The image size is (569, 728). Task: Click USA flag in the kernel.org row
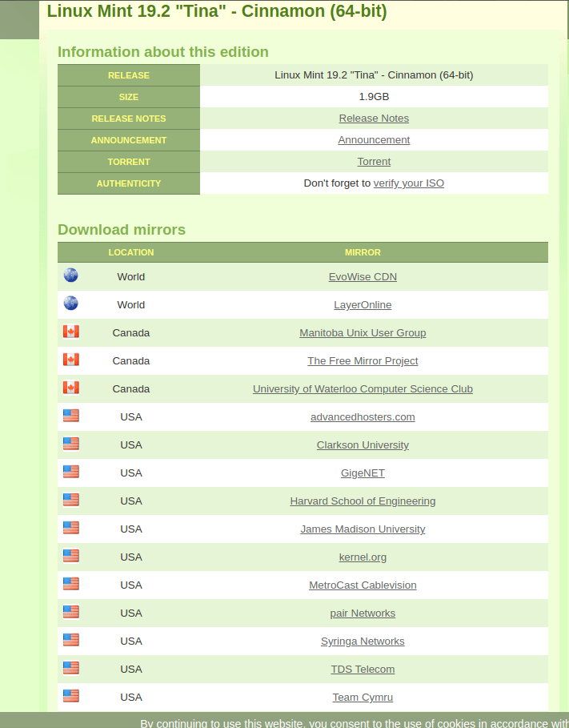pos(71,556)
